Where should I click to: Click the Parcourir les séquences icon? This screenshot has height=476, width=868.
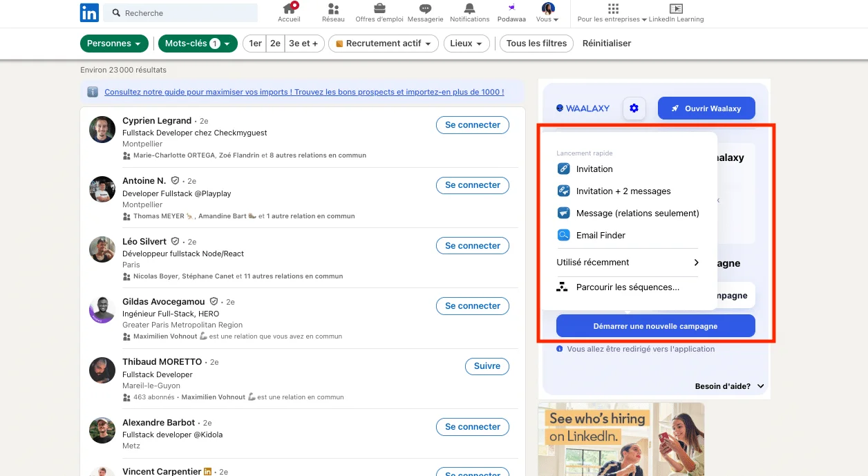click(x=563, y=287)
